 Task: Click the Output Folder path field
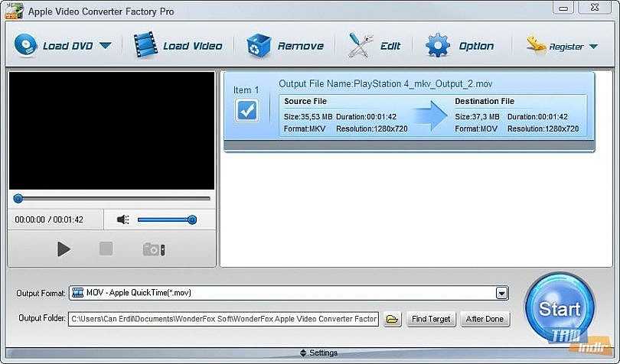pyautogui.click(x=224, y=319)
